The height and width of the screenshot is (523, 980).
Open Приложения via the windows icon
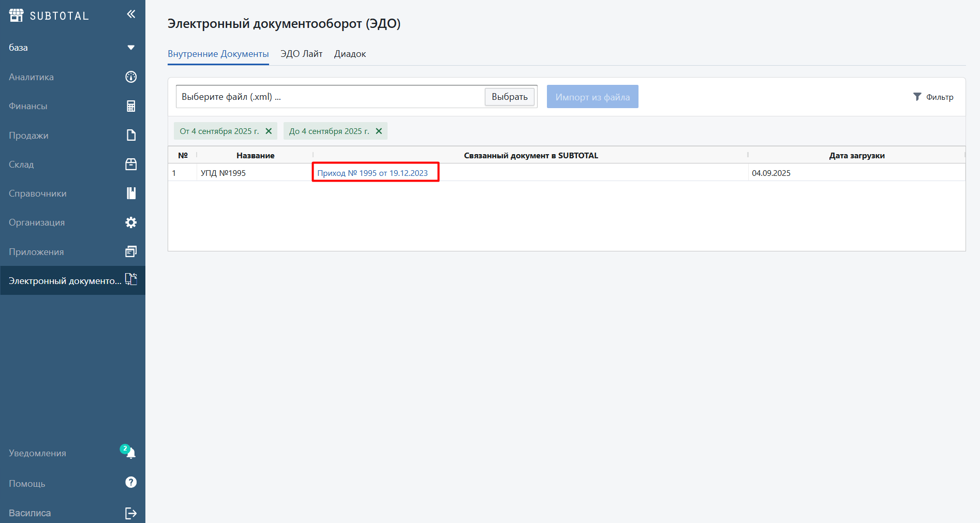pyautogui.click(x=131, y=252)
